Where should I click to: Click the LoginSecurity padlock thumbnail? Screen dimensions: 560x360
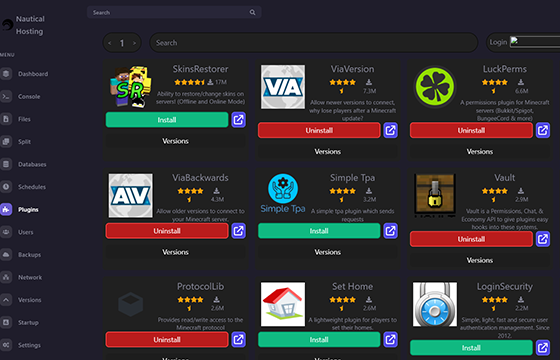435,304
